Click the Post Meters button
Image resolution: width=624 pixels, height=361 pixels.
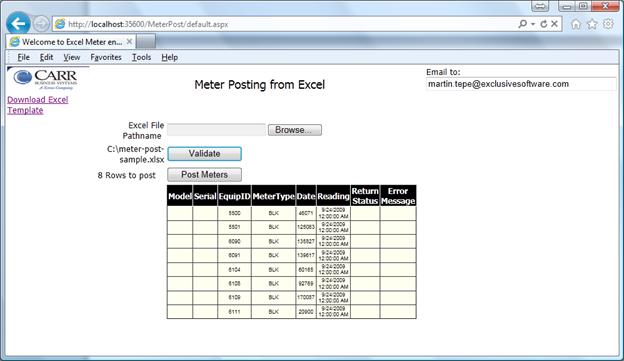pyautogui.click(x=205, y=175)
